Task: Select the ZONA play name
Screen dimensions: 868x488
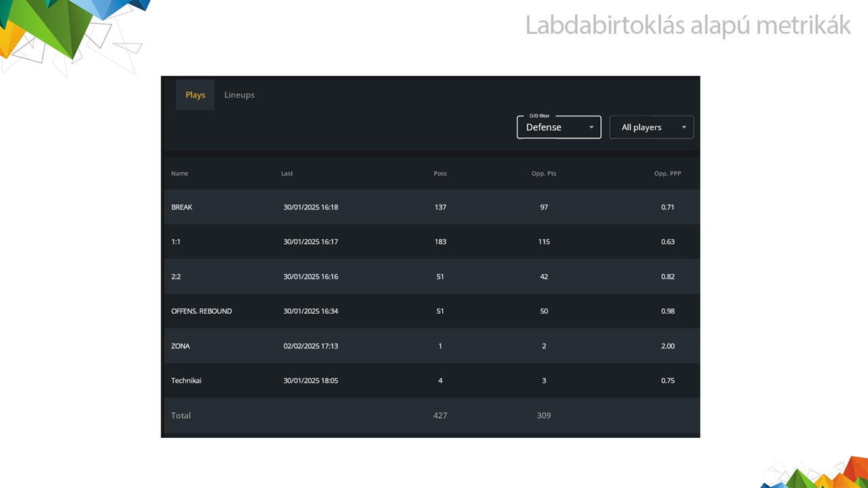Action: point(180,346)
